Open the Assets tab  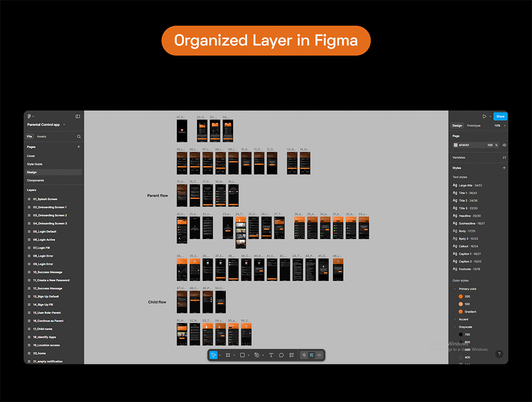tap(42, 136)
